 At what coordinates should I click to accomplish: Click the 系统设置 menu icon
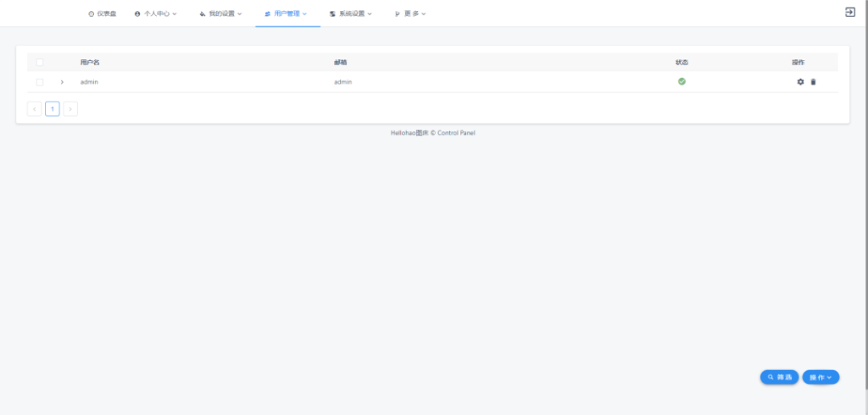[332, 14]
